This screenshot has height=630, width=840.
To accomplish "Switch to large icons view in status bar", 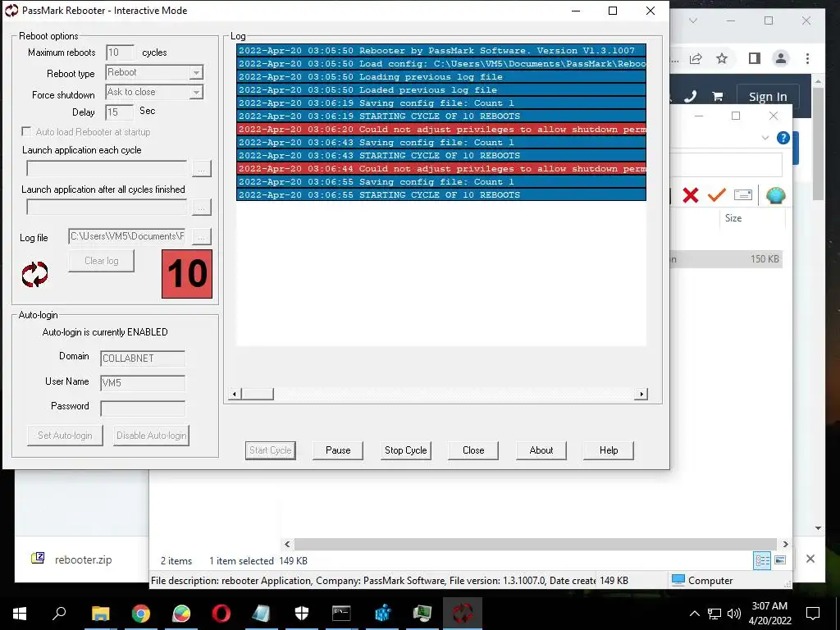I will (780, 560).
